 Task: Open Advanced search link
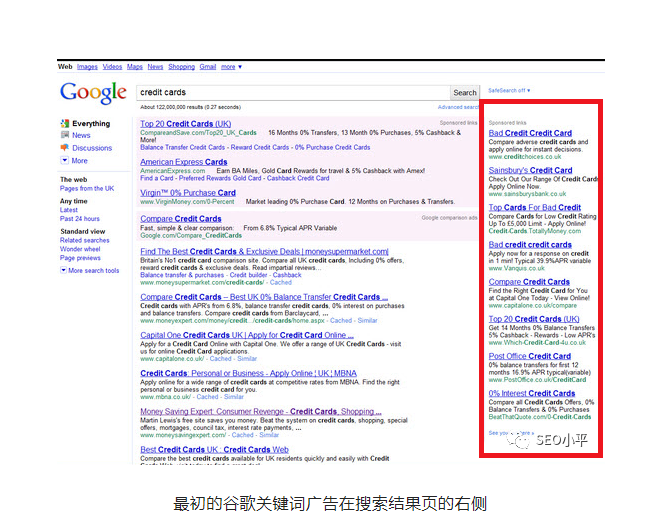tap(458, 107)
